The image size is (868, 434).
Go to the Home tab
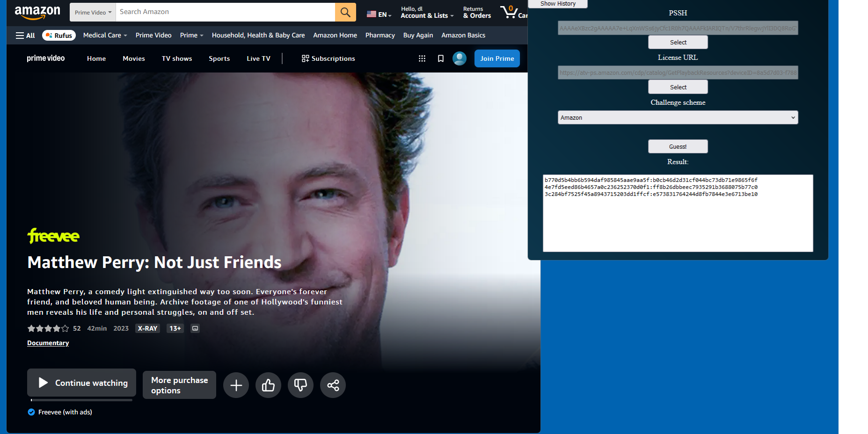pos(96,58)
